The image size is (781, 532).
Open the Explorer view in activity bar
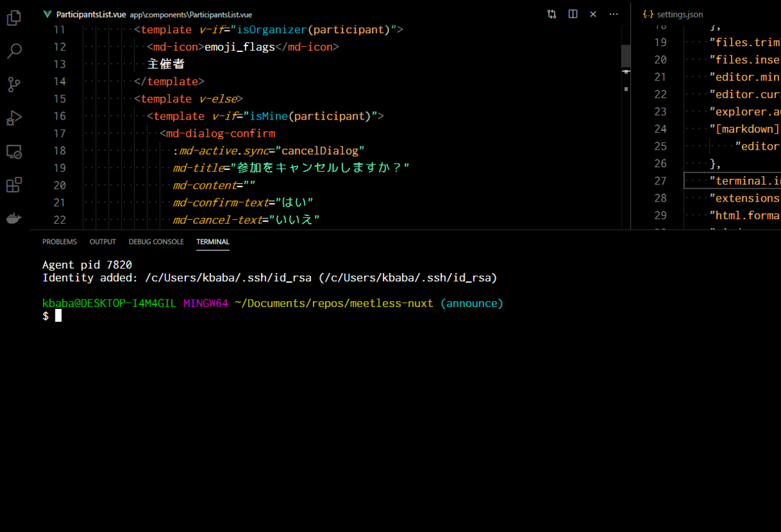pyautogui.click(x=14, y=17)
